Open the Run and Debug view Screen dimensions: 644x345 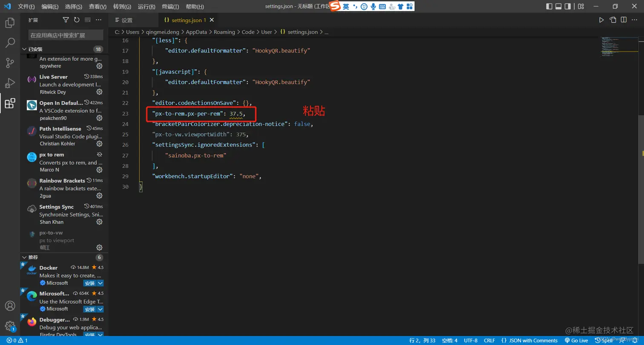10,83
